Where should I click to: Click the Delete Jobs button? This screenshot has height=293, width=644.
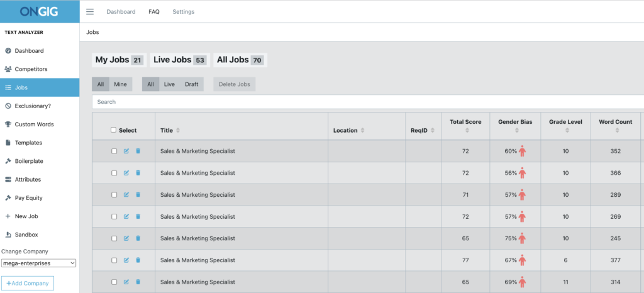pyautogui.click(x=234, y=84)
